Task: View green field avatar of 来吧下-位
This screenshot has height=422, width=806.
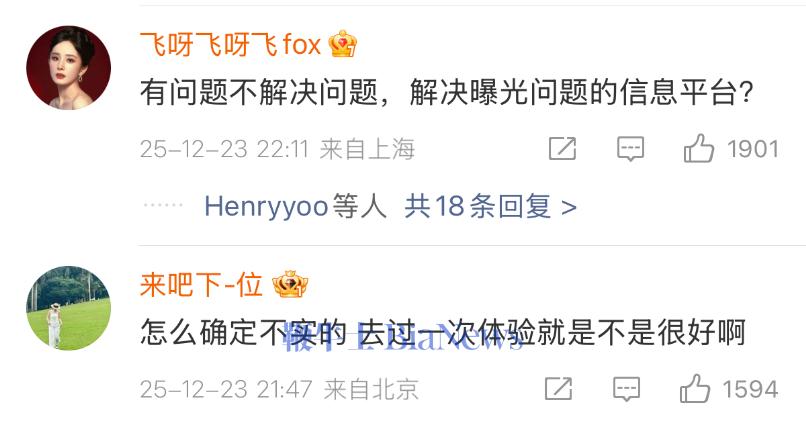Action: [68, 308]
